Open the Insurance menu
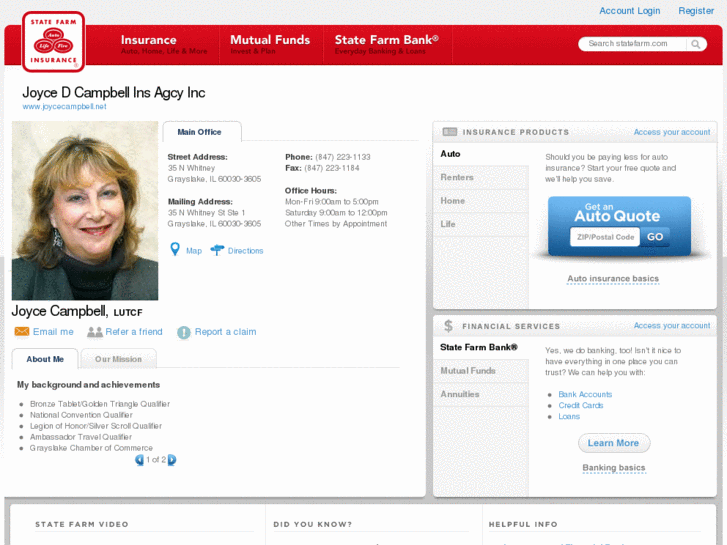 coord(164,44)
